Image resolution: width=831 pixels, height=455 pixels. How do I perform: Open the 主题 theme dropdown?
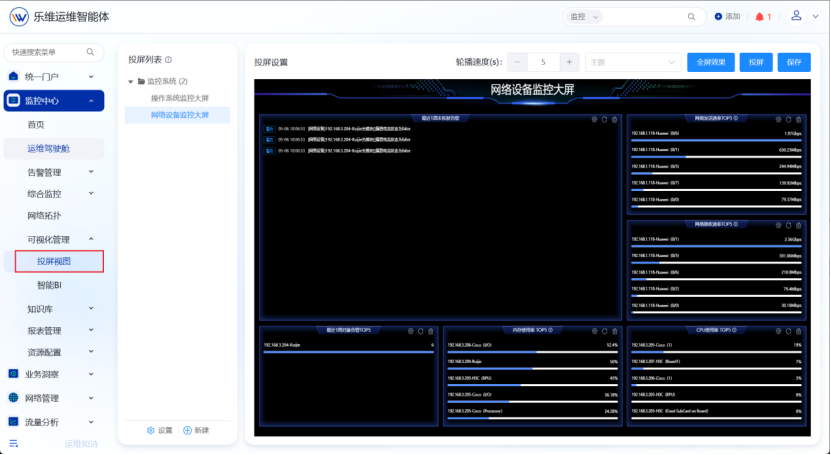tap(633, 62)
